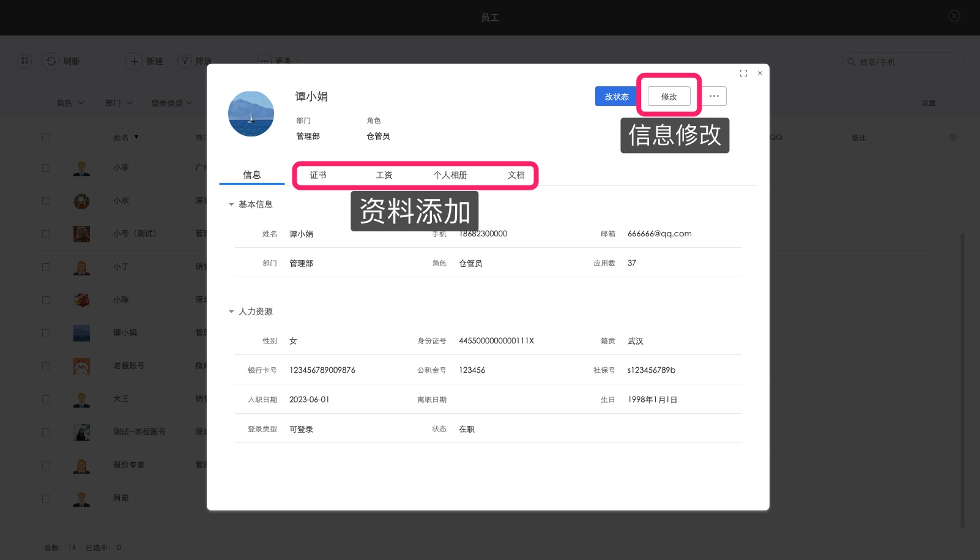The image size is (980, 560).
Task: Click bank card number 123456789009876
Action: pos(322,370)
